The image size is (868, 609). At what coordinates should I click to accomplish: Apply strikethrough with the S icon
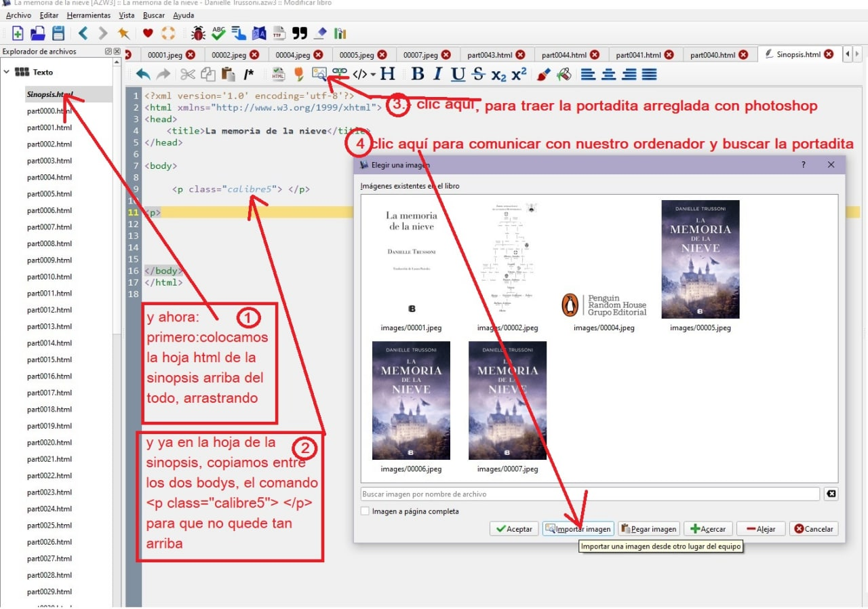[478, 75]
